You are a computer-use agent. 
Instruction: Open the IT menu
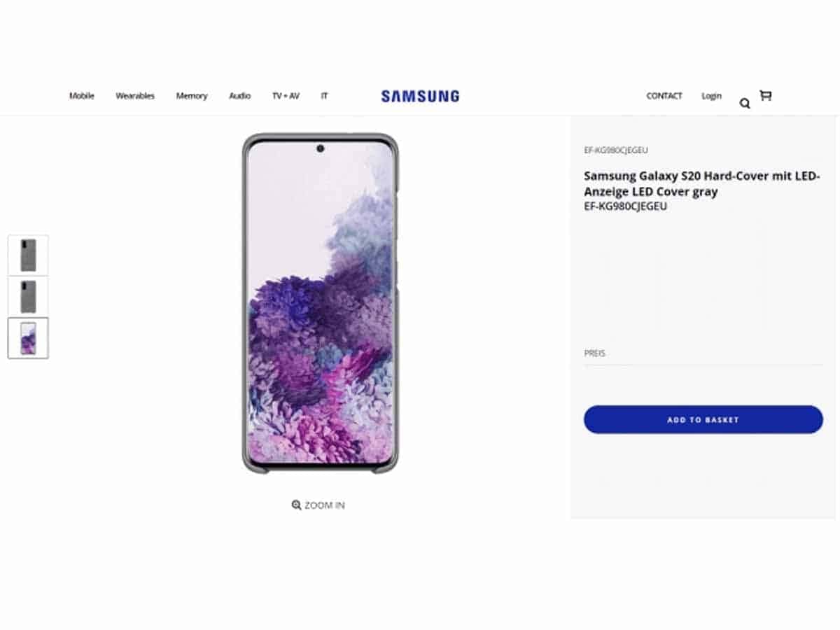point(324,96)
